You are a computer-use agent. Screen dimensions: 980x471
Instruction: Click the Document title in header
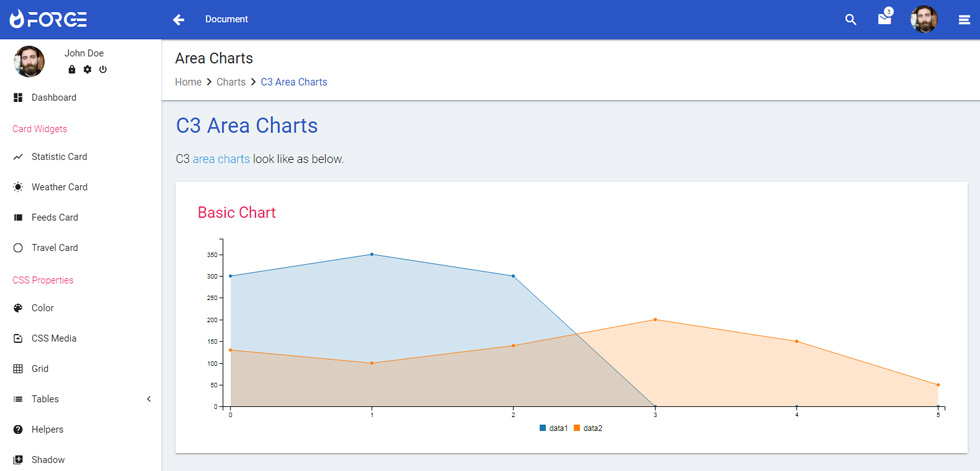pos(226,19)
